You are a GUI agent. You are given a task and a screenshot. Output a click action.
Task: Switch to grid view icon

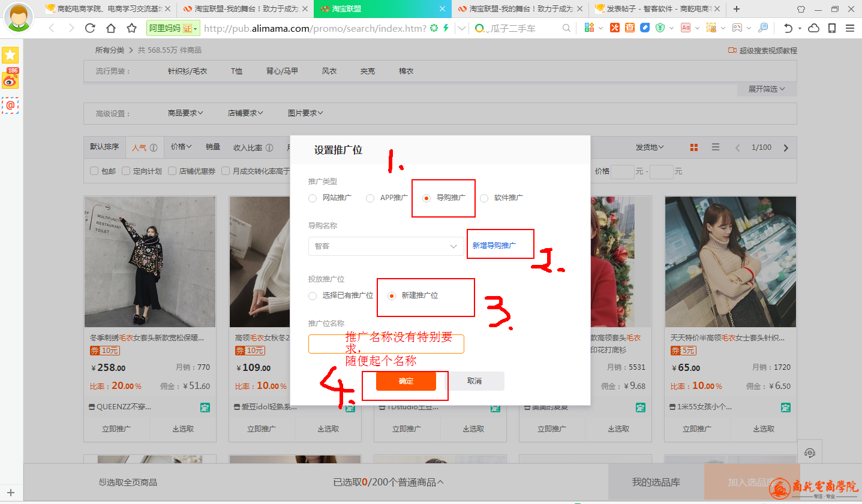pyautogui.click(x=694, y=147)
